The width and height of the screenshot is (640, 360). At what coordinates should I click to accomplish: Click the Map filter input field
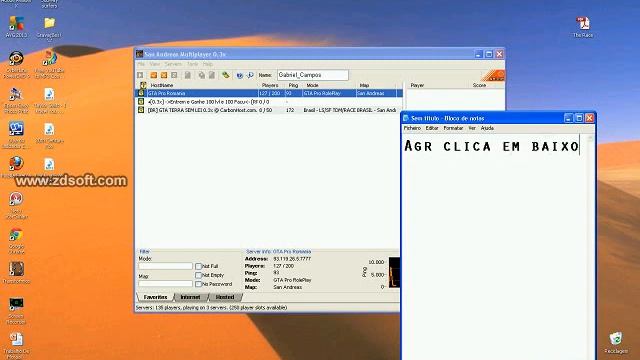165,284
